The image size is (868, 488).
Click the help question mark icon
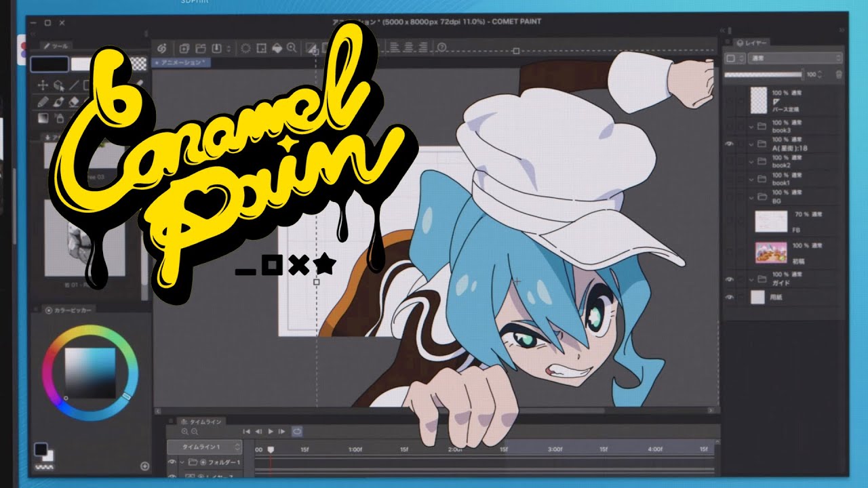442,48
